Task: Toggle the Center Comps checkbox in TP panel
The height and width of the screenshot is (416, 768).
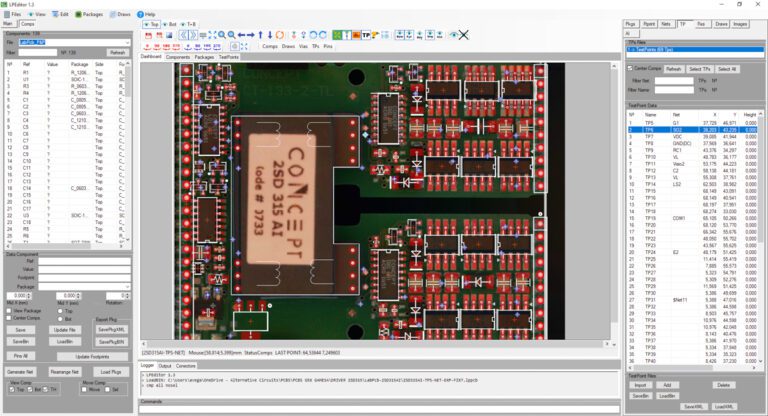Action: pyautogui.click(x=630, y=68)
